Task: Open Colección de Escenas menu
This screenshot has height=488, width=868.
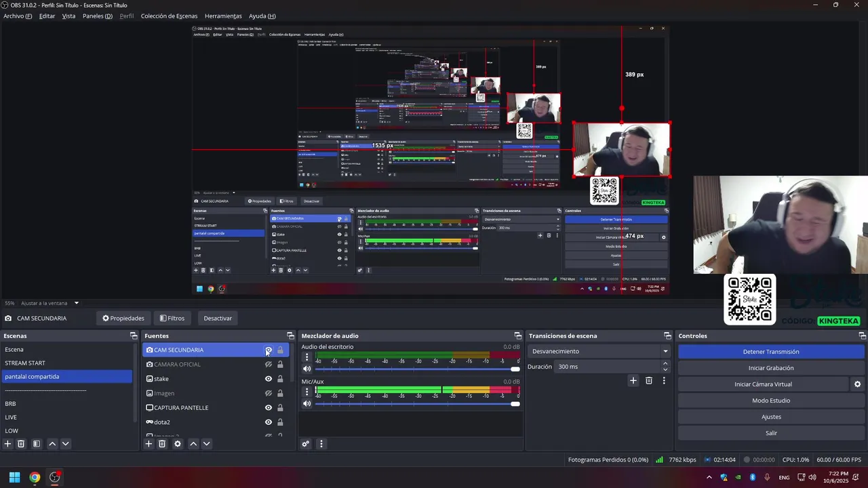Action: 169,16
